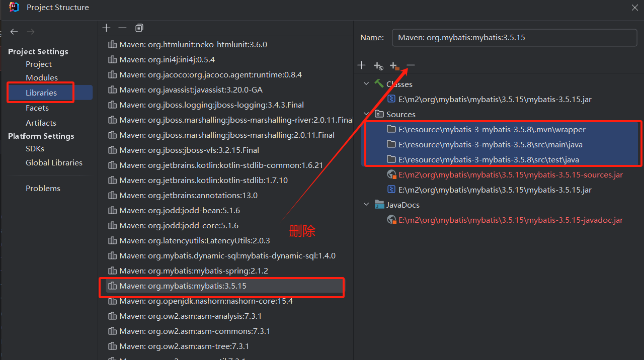Collapse the Classes tree node
This screenshot has width=644, height=360.
[x=366, y=84]
